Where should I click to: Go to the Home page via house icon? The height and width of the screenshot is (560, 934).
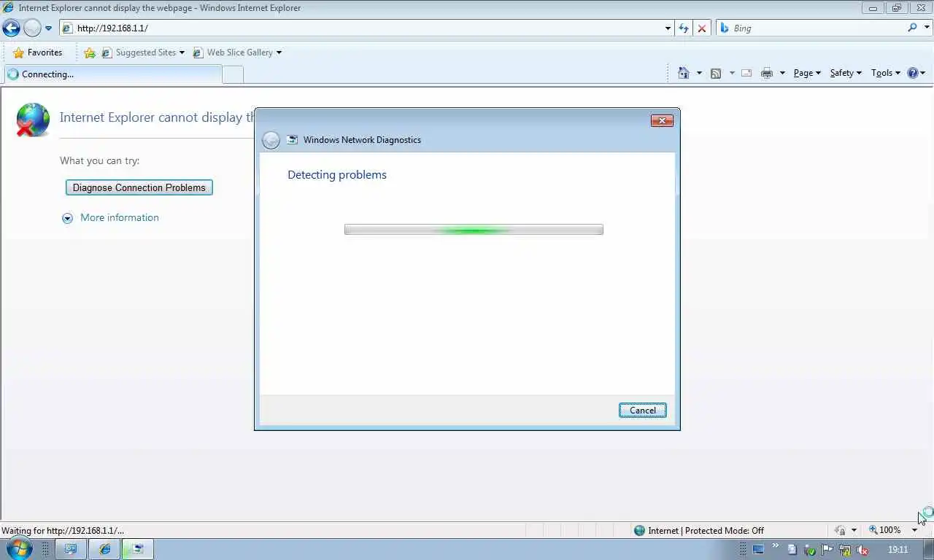684,73
